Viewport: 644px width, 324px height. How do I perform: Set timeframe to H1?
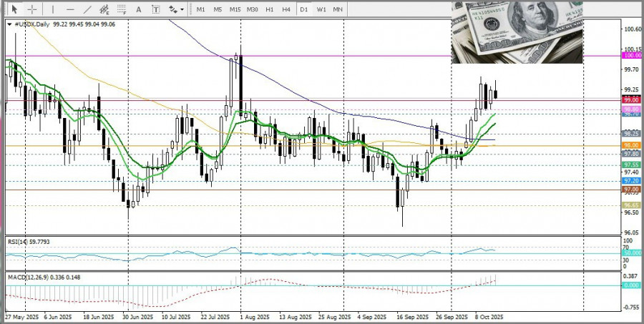click(x=269, y=9)
